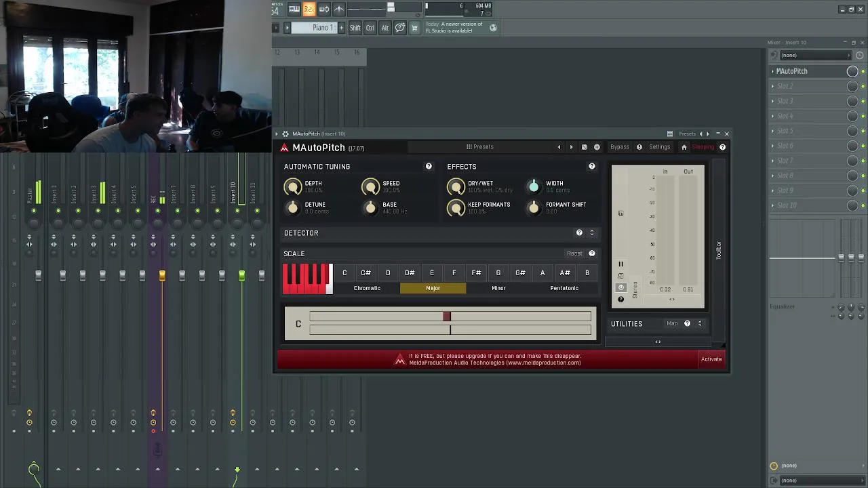Toggle the Slot 5 enable knob
868x488 pixels.
click(852, 131)
